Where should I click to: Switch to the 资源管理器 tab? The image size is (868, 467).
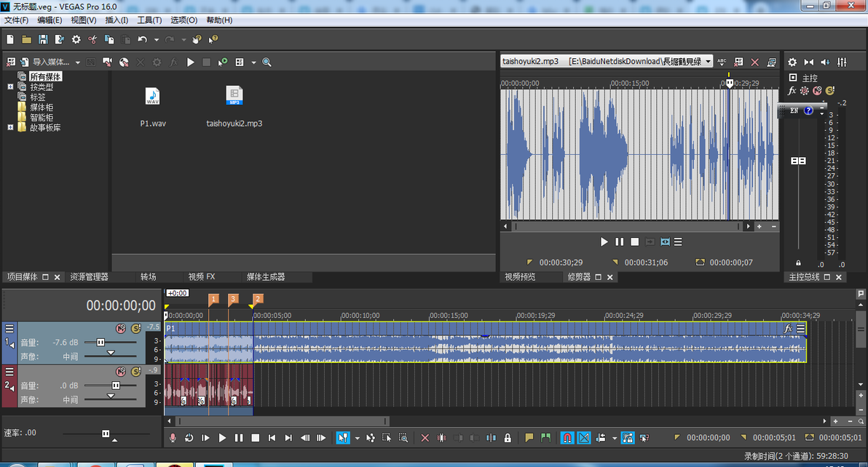(89, 277)
